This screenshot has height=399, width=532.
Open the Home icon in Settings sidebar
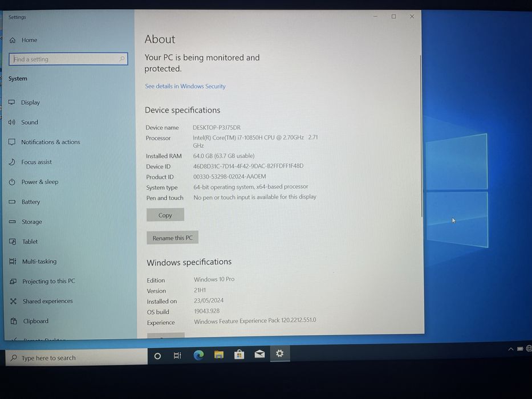pyautogui.click(x=13, y=40)
